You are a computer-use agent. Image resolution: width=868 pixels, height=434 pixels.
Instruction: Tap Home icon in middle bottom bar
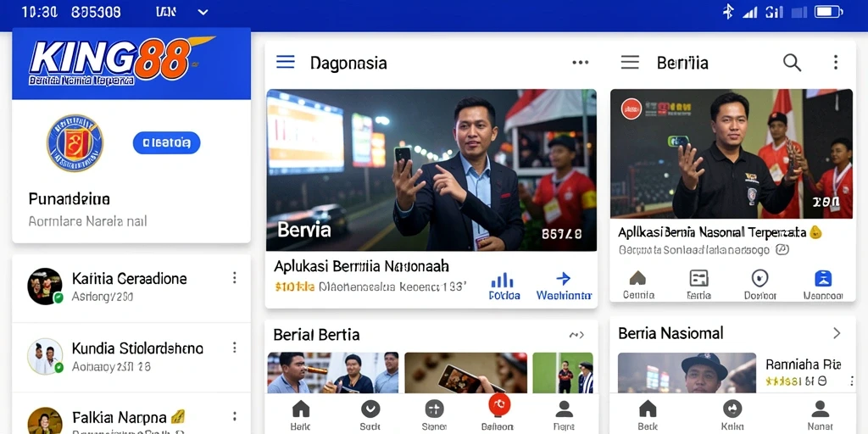301,409
